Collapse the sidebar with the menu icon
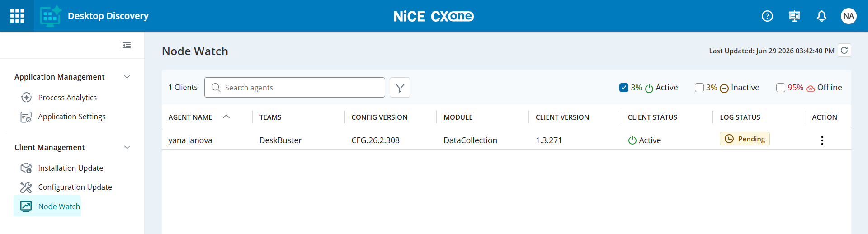 click(x=127, y=45)
